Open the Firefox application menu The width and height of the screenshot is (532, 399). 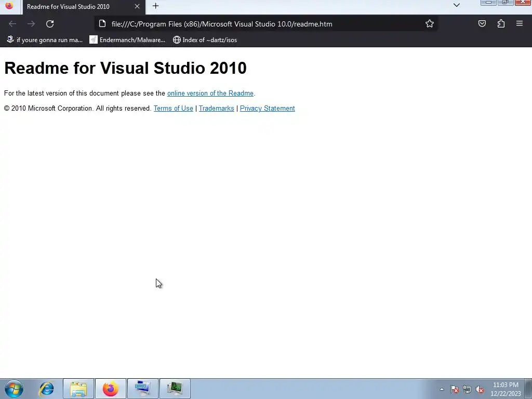(x=519, y=23)
